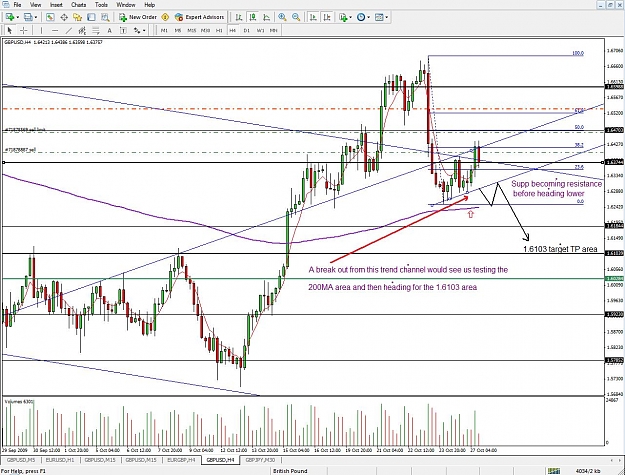Zoom in on the chart

pos(282,17)
